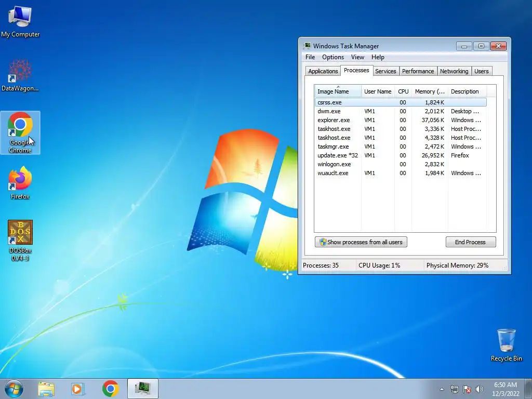Select the dwm.exe process row
This screenshot has width=532, height=399.
401,111
